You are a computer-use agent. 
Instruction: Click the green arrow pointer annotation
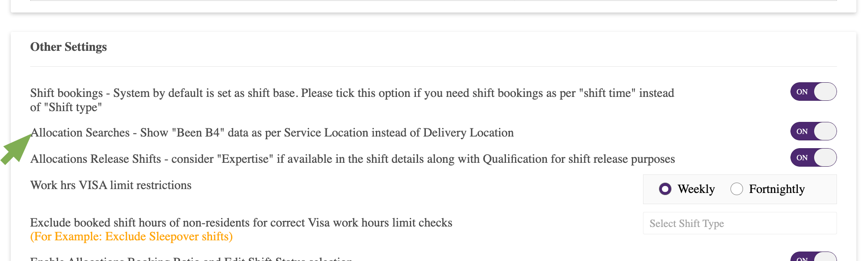(16, 149)
